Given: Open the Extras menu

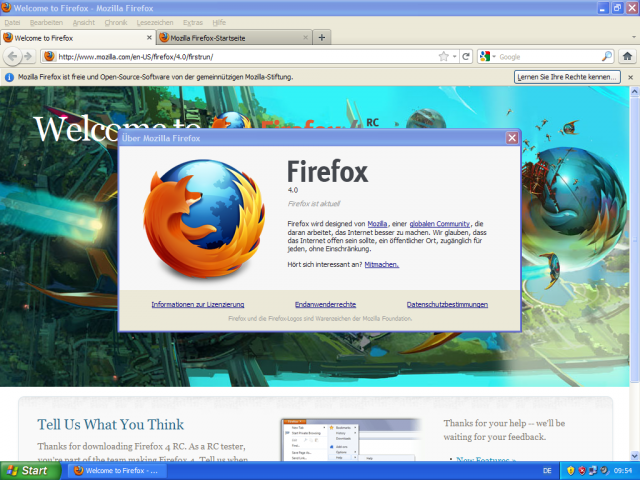Looking at the screenshot, I should (x=193, y=22).
